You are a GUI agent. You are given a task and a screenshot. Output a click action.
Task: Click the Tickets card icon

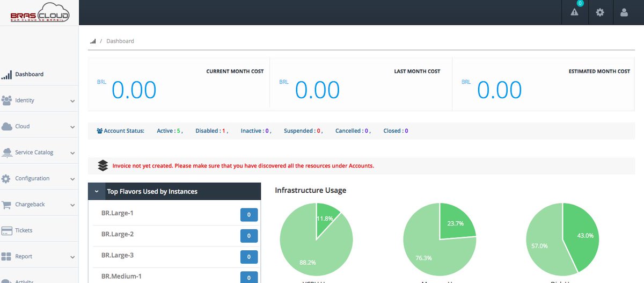pos(6,231)
